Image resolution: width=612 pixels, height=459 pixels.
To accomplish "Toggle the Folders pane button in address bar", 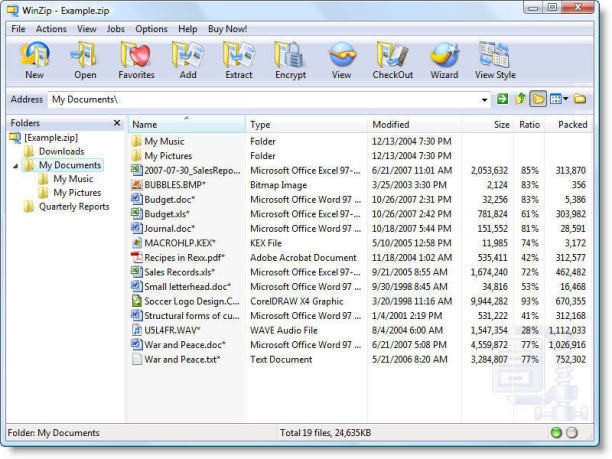I will (x=538, y=99).
